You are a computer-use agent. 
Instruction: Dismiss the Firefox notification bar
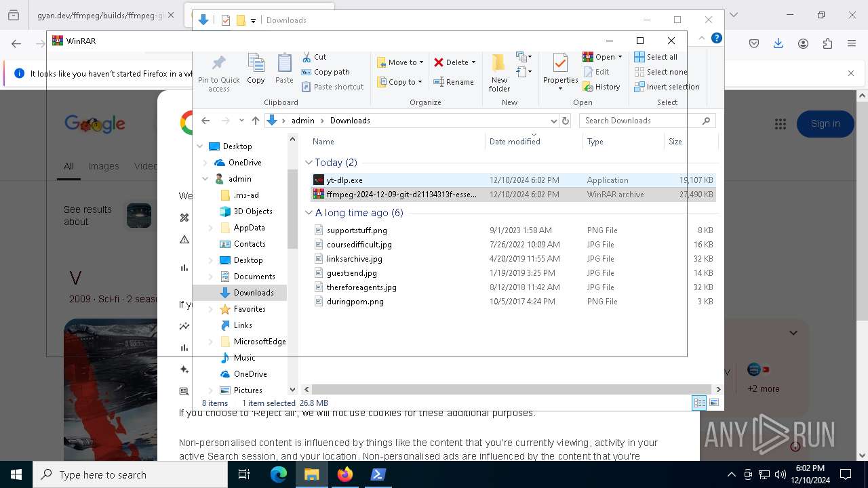pos(851,73)
